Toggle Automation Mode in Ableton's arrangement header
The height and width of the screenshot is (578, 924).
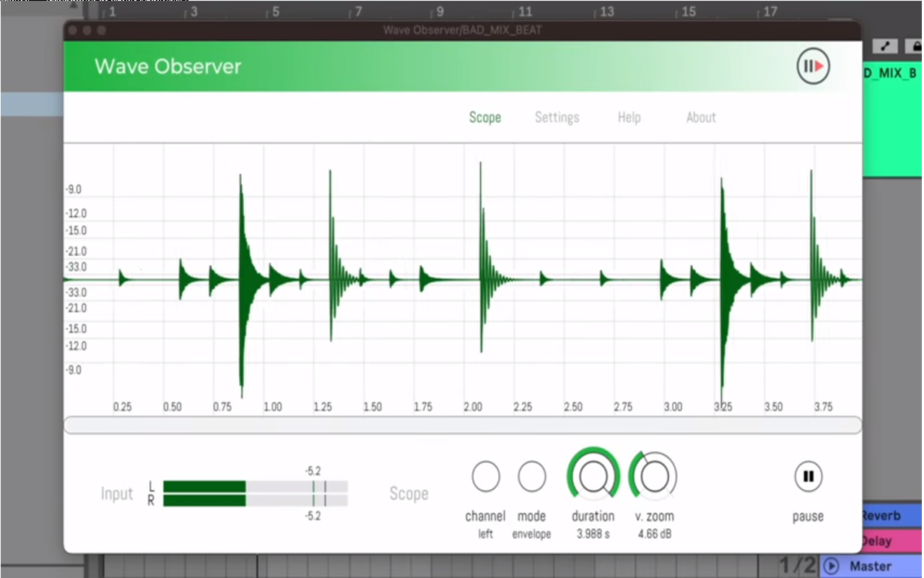(x=885, y=47)
